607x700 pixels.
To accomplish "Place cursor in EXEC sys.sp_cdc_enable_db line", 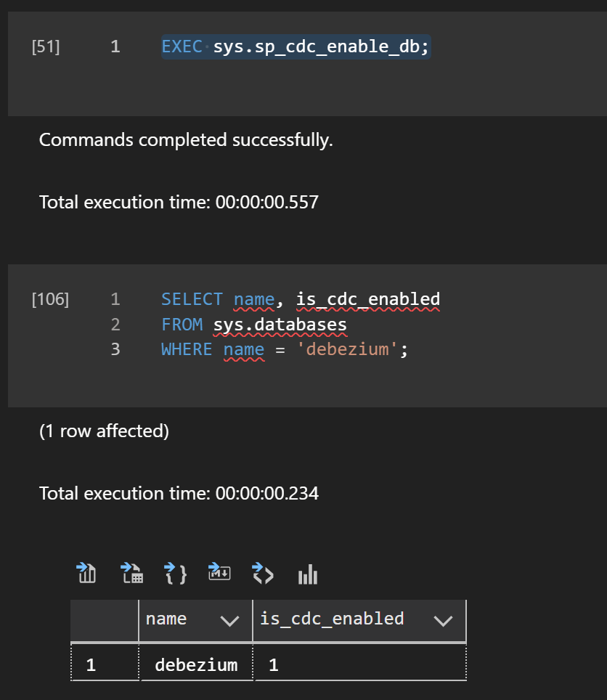I will click(296, 47).
